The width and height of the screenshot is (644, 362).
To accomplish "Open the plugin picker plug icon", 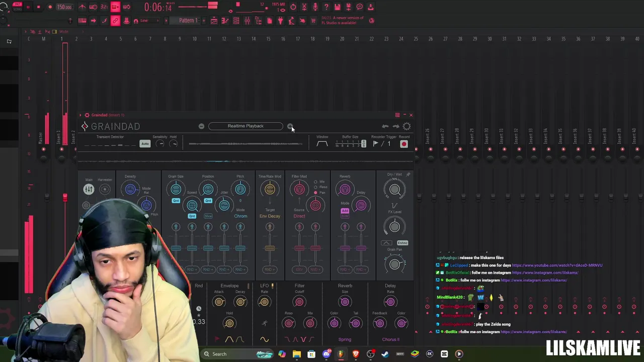I will click(x=280, y=21).
